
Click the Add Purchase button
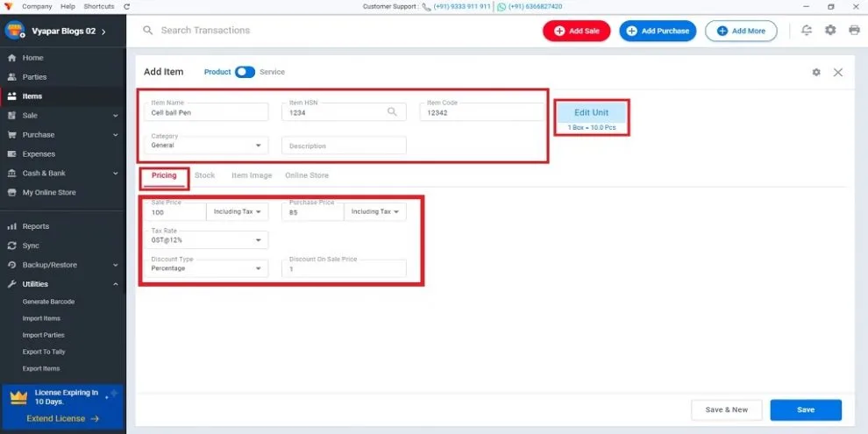(658, 31)
